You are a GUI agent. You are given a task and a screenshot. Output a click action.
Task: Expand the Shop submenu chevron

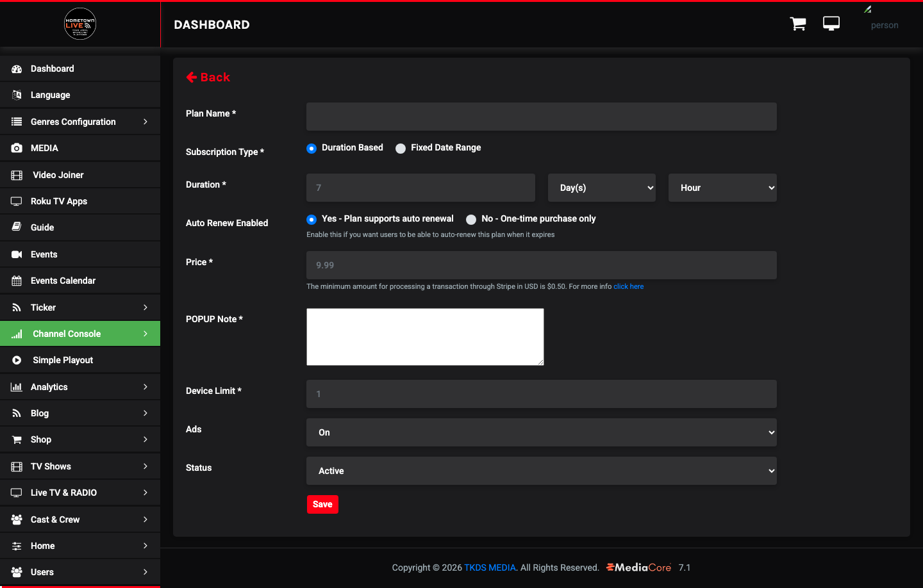[146, 439]
